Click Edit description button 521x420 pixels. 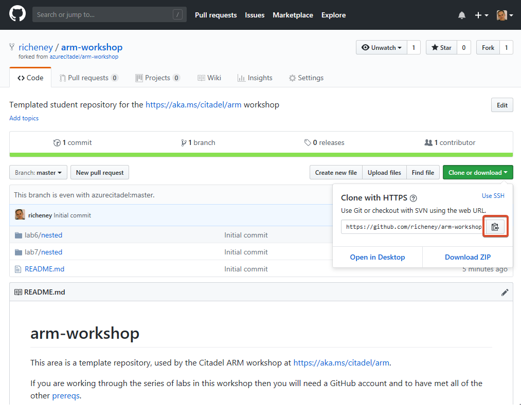[x=502, y=105]
